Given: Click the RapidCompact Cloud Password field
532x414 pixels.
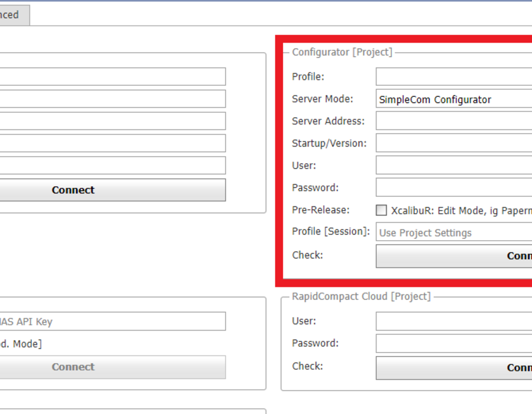Looking at the screenshot, I should pos(454,344).
